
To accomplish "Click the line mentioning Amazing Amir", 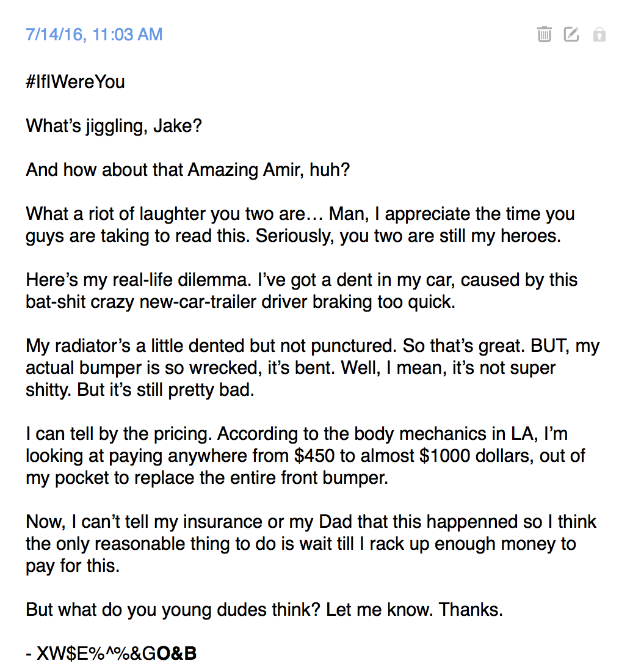I will 188,170.
